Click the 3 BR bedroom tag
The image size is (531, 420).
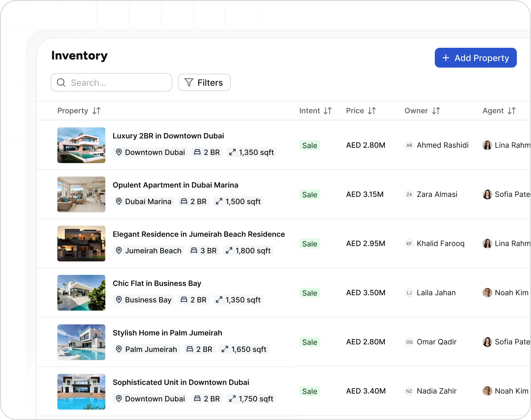coord(204,251)
